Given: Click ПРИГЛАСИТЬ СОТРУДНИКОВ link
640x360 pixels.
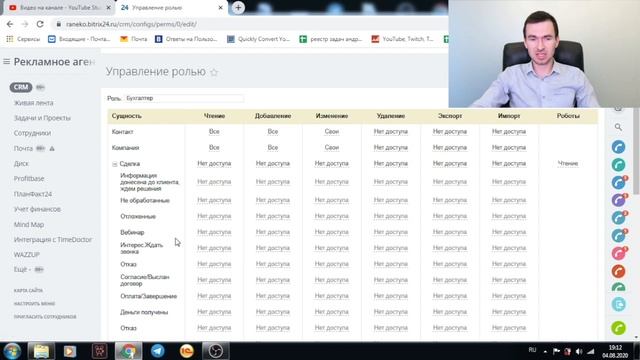Looking at the screenshot, I should tap(45, 317).
